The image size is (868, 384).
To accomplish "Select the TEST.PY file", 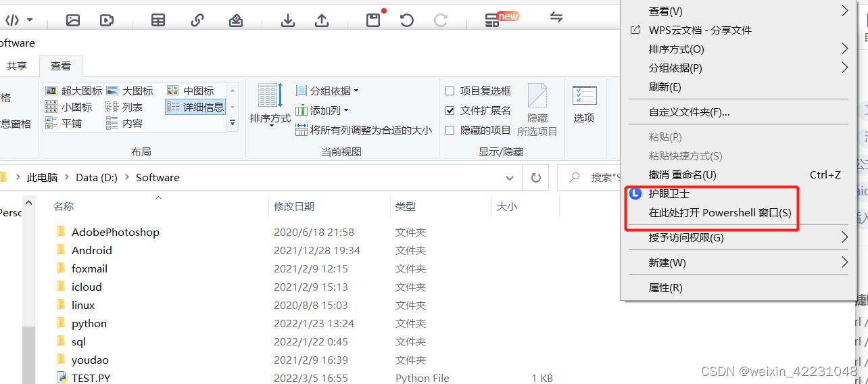I will click(91, 378).
